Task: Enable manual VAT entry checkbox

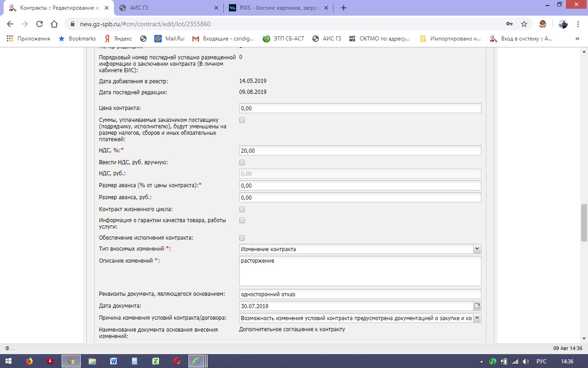Action: point(242,162)
